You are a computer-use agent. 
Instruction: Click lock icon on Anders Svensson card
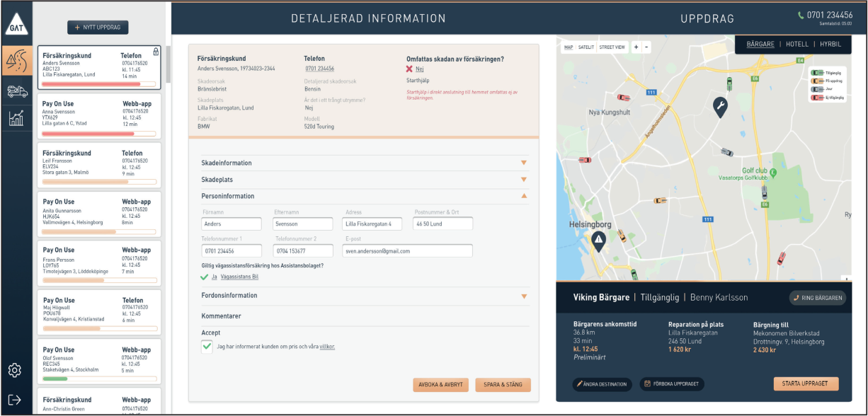pos(156,52)
